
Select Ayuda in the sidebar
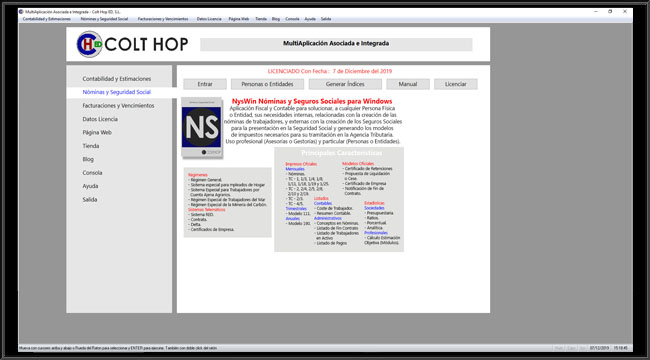pos(90,186)
